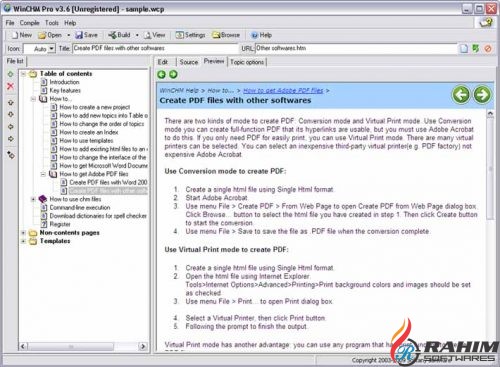Click the move right arrow in sidebar

pyautogui.click(x=11, y=139)
